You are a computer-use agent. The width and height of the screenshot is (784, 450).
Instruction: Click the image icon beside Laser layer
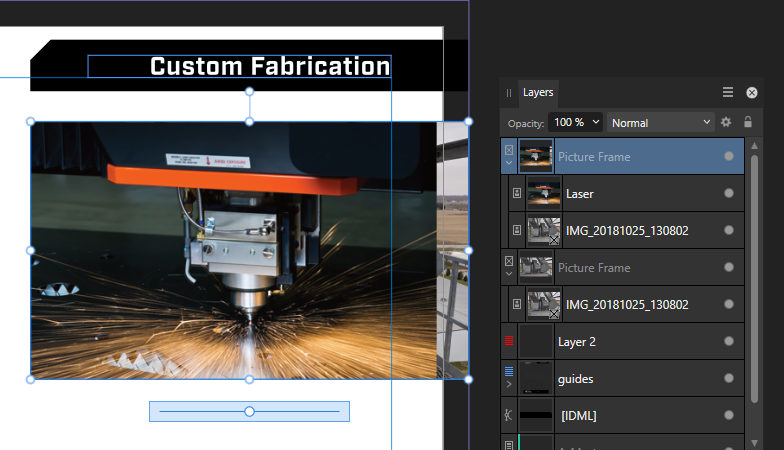click(x=517, y=194)
